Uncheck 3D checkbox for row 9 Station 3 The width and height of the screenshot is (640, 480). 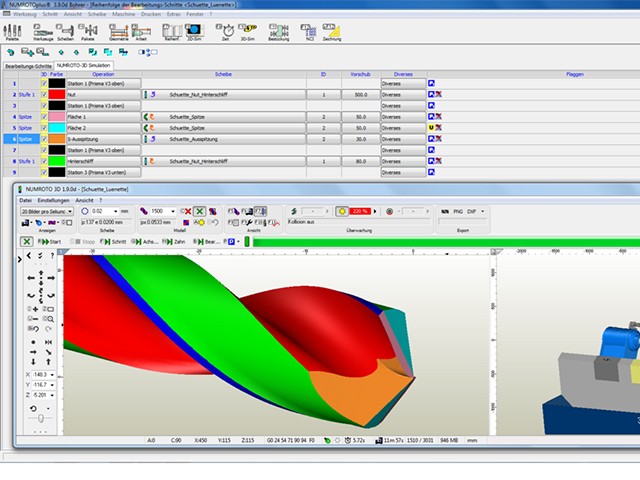(44, 172)
